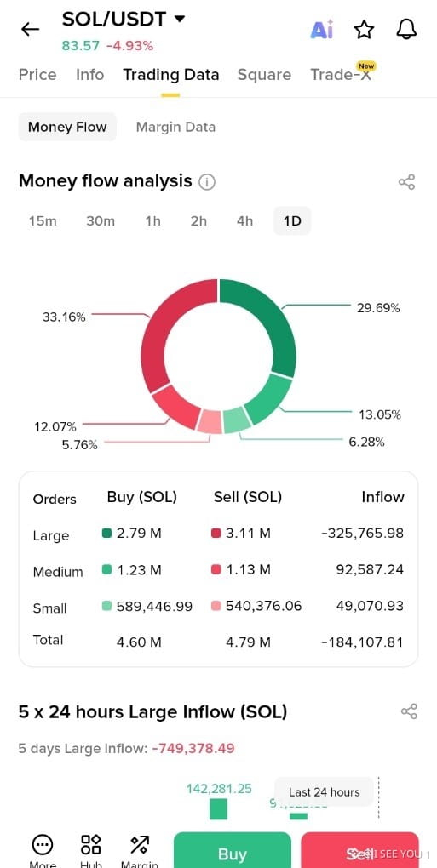Screen dimensions: 437x868
Task: Switch to the Square tab
Action: 264,75
